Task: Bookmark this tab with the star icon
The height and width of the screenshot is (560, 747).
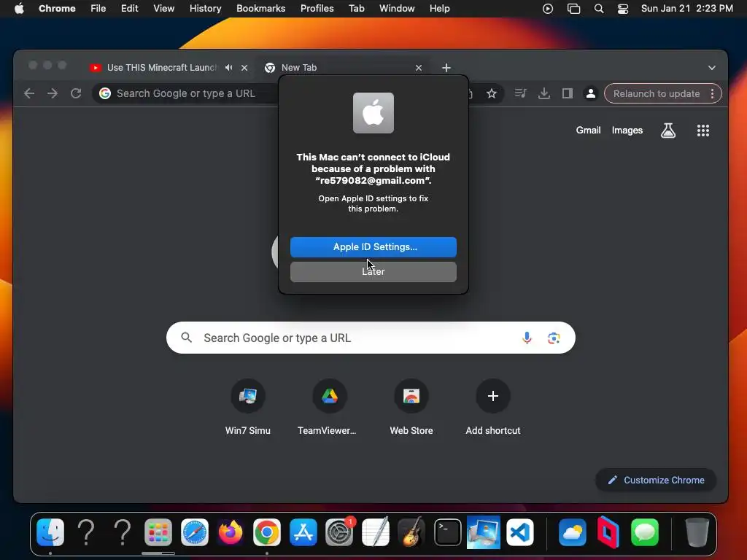Action: pyautogui.click(x=491, y=93)
